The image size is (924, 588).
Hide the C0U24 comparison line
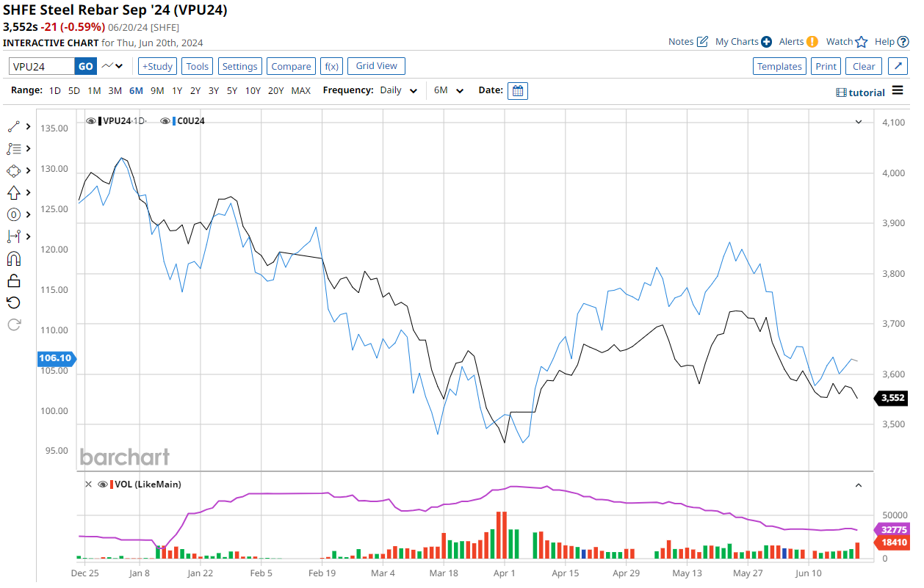click(165, 121)
